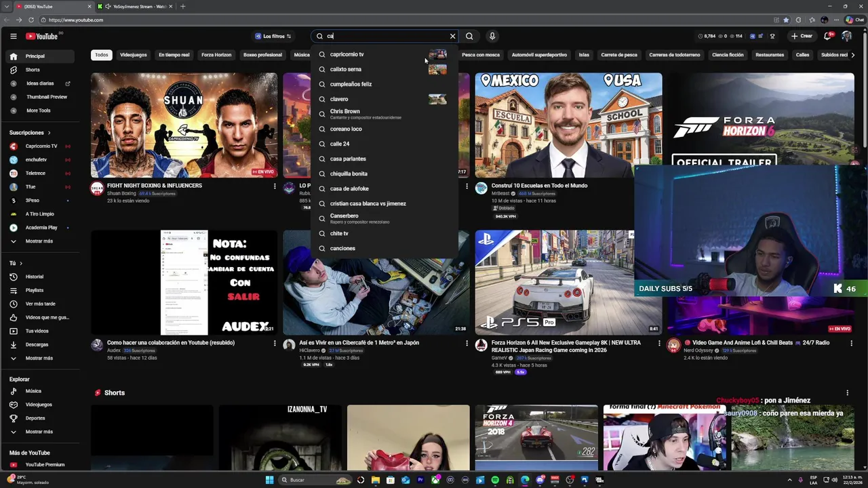Open Historial in sidebar

[39, 277]
